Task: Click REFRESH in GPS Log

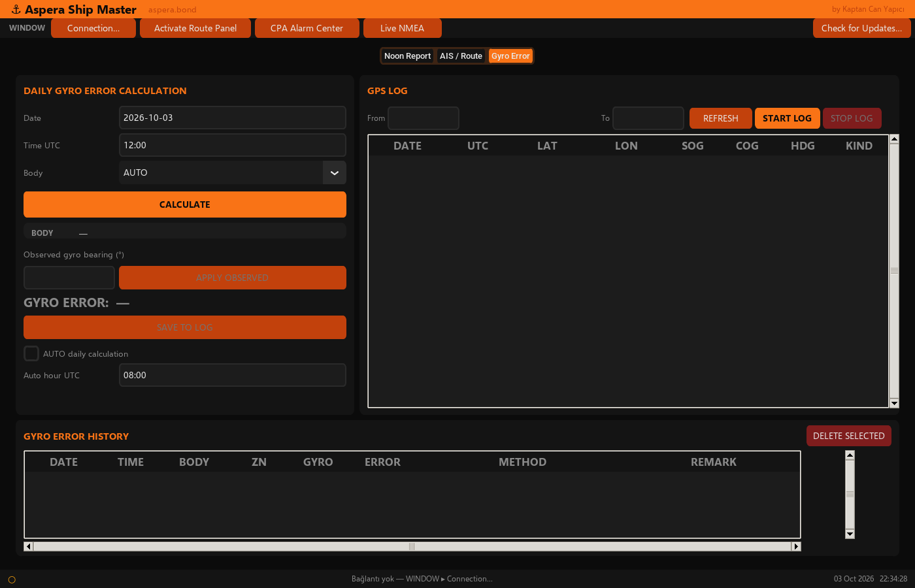Action: pos(721,118)
